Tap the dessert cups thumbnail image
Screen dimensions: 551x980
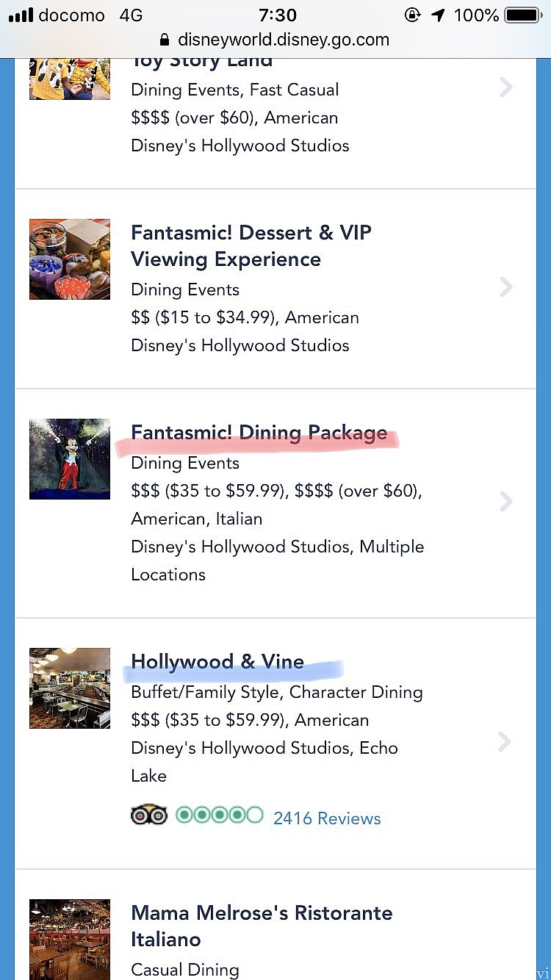click(70, 259)
